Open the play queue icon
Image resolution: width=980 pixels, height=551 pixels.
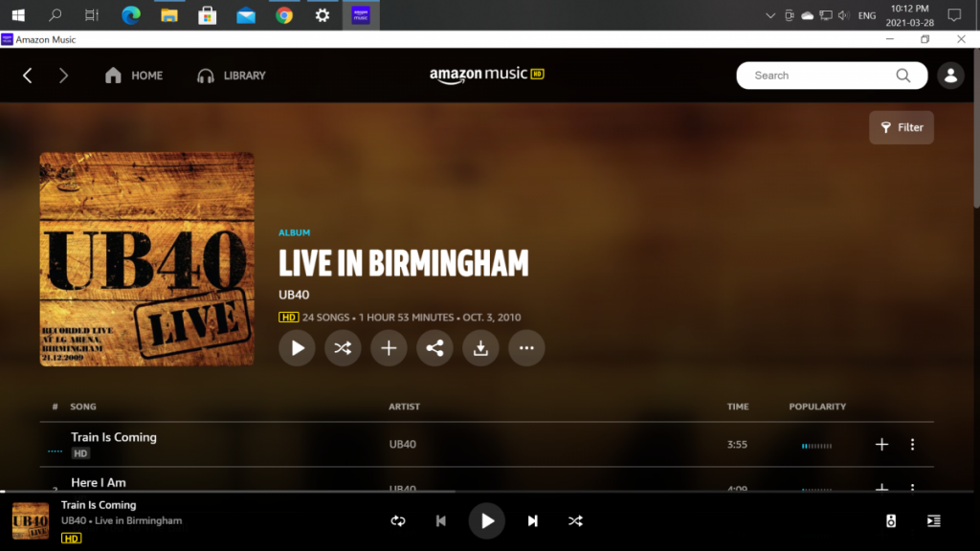click(x=934, y=521)
